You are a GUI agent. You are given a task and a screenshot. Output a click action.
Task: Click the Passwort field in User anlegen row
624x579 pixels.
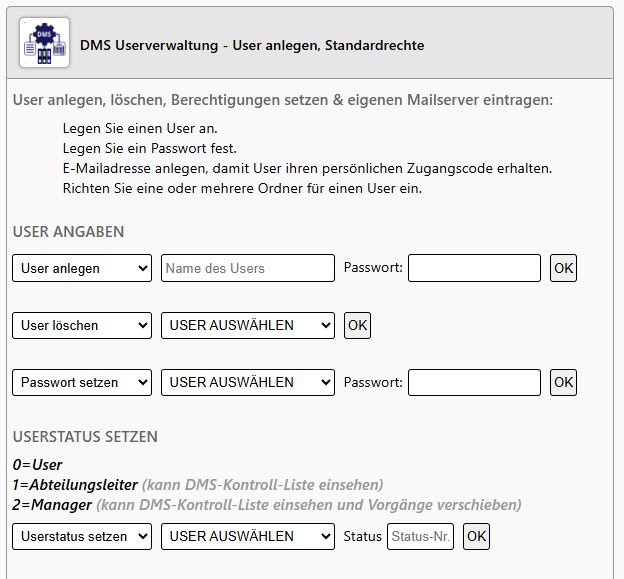tap(474, 268)
